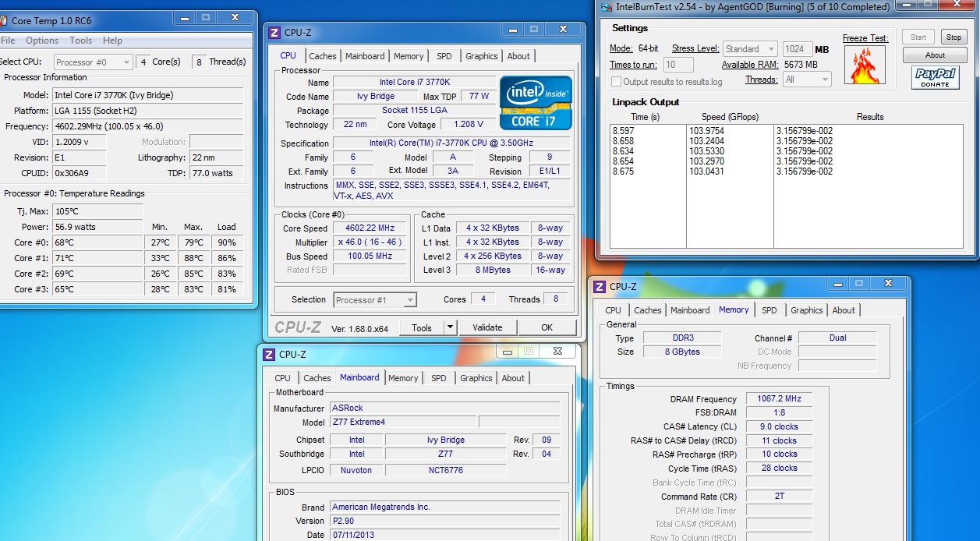
Task: Open the Graphics tab in Memory CPU-Z window
Action: (x=806, y=310)
